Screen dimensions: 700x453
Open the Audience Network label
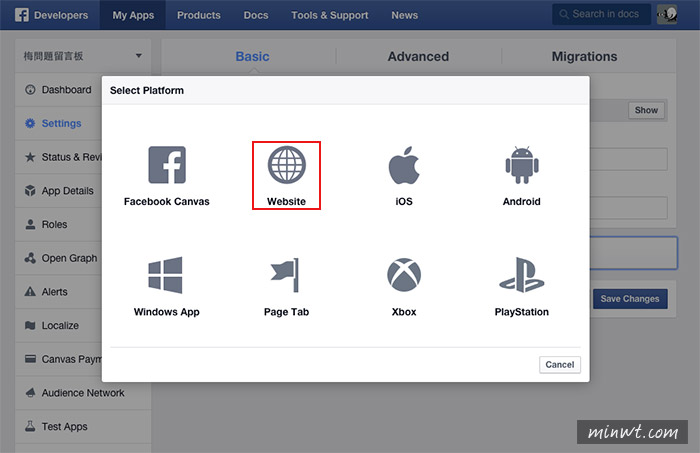(83, 393)
